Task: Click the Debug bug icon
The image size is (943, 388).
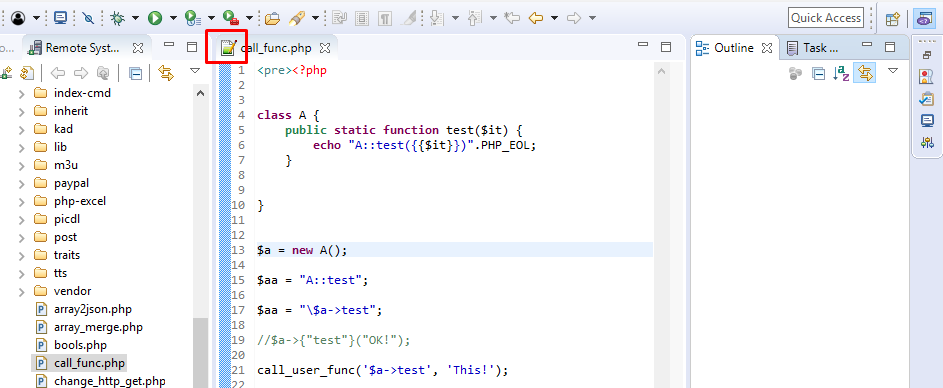Action: pyautogui.click(x=117, y=18)
